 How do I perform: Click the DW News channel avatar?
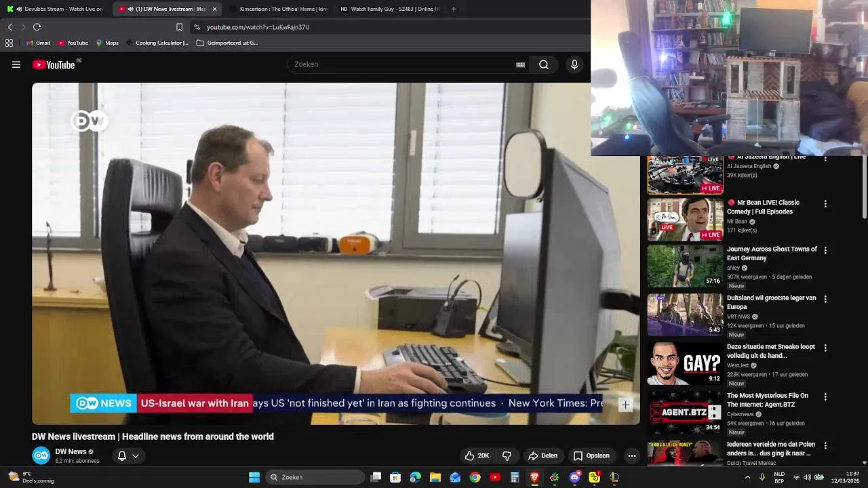[41, 455]
